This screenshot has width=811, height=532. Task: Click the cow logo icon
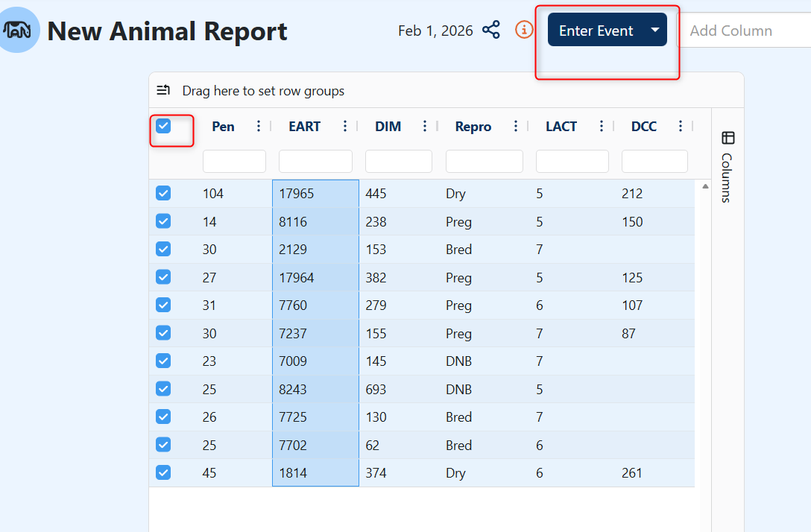[18, 30]
